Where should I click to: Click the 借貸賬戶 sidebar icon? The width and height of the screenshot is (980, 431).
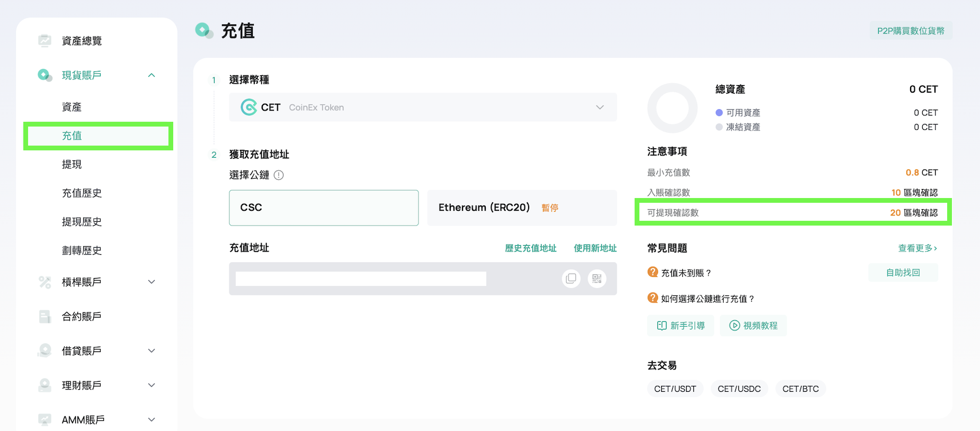[45, 351]
